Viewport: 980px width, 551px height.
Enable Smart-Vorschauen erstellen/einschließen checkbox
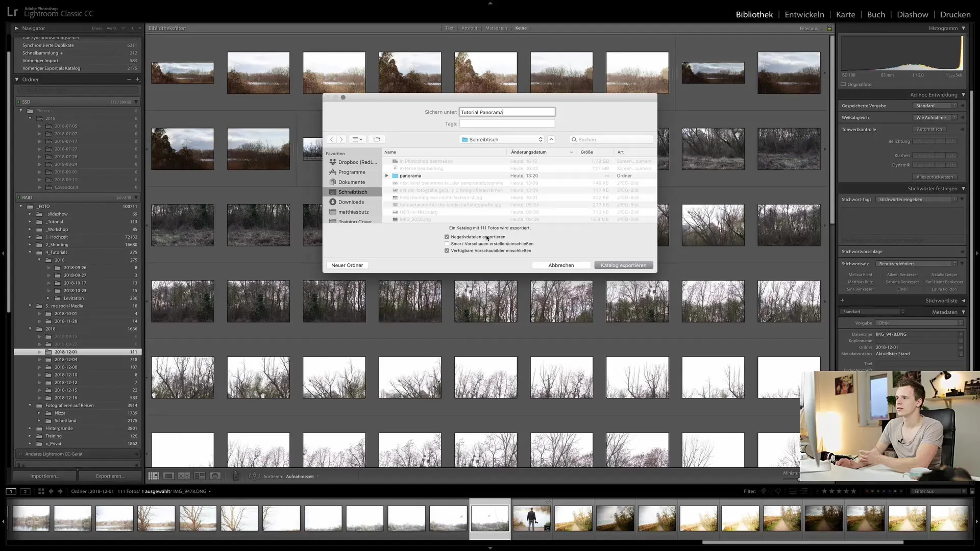(447, 244)
